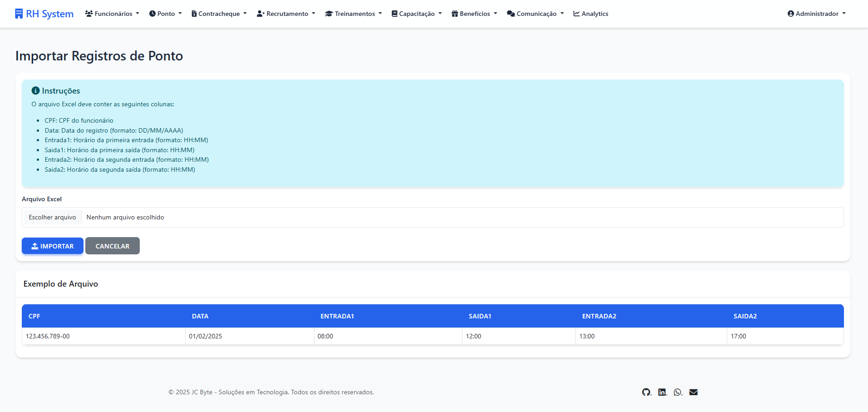Viewport: 868px width, 412px height.
Task: Open the Capacitação menu
Action: click(417, 14)
